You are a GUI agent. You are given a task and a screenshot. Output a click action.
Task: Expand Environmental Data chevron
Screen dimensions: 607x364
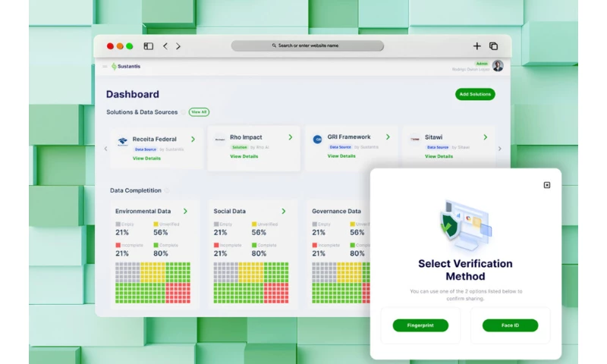pos(185,212)
